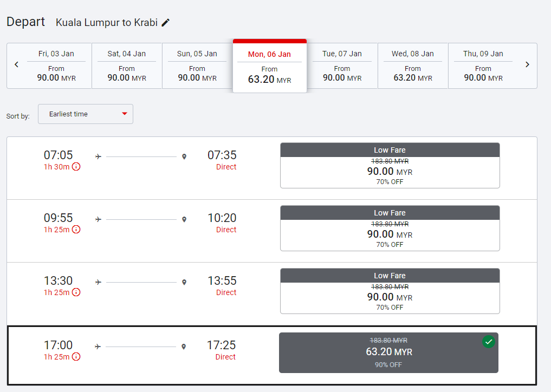Show later dates with right arrow
Screen dimensions: 551x392
[x=527, y=64]
